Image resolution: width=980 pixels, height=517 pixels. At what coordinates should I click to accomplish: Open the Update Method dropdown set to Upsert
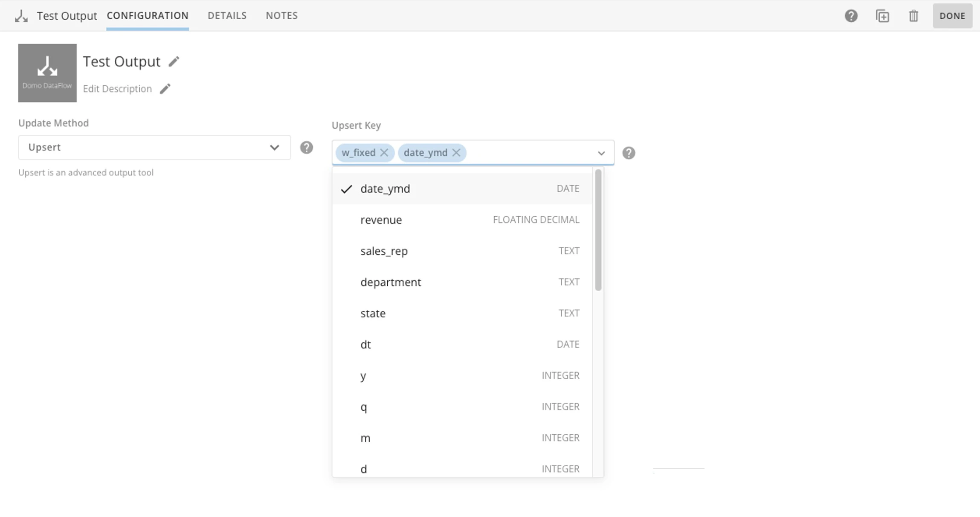coord(154,148)
